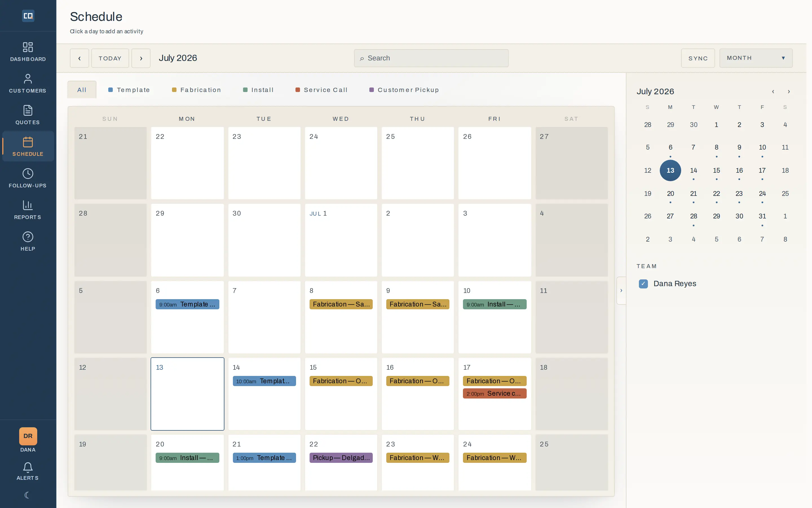Open 2:00pm Service call event on July 17
Screen dimensions: 812x508
[495, 393]
